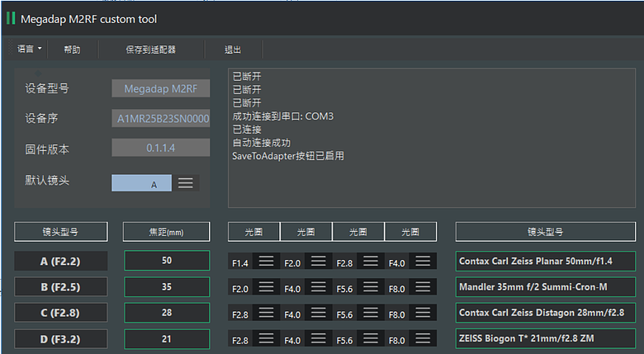644x354 pixels.
Task: Select lens profile D (F3.2)
Action: (x=61, y=339)
